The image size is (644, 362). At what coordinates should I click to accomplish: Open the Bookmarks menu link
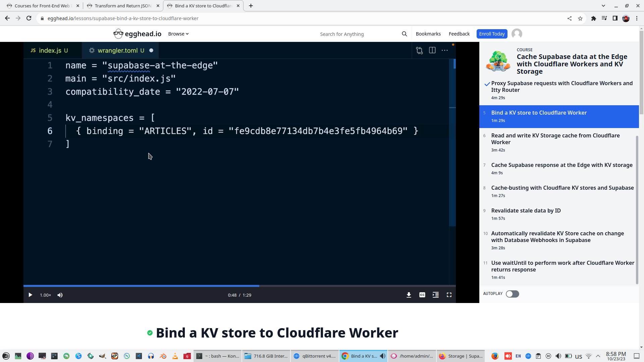coord(428,34)
